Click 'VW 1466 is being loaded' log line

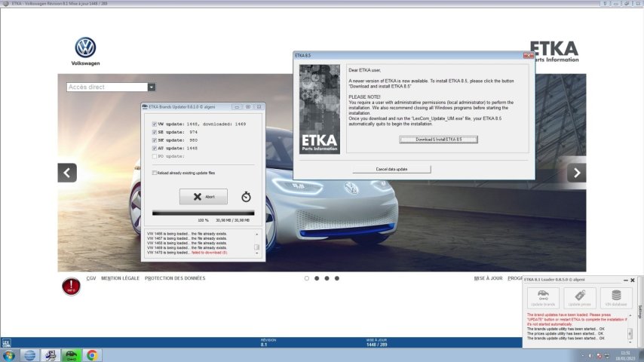[187, 234]
